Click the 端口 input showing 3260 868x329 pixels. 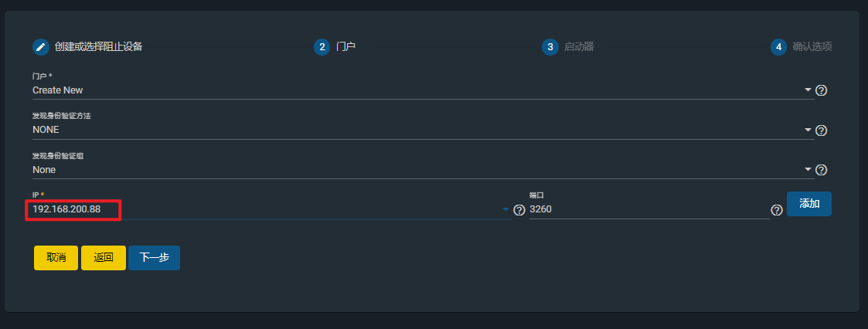(648, 209)
